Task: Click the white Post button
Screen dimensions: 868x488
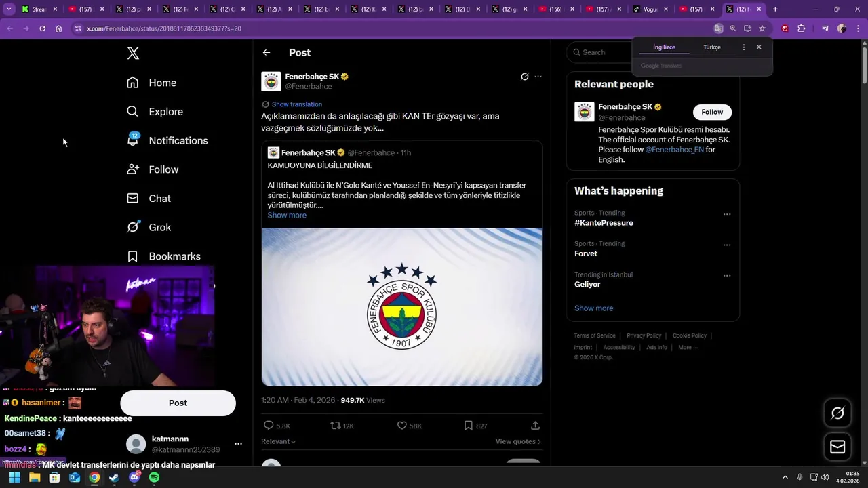Action: tap(178, 403)
